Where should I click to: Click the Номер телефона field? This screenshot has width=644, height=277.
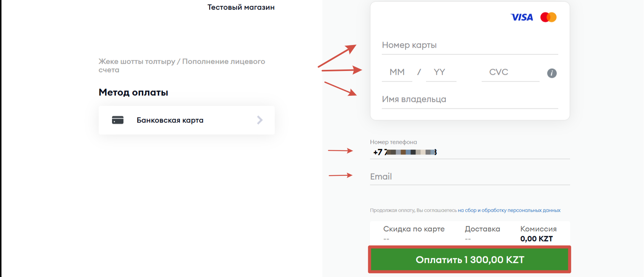[470, 152]
